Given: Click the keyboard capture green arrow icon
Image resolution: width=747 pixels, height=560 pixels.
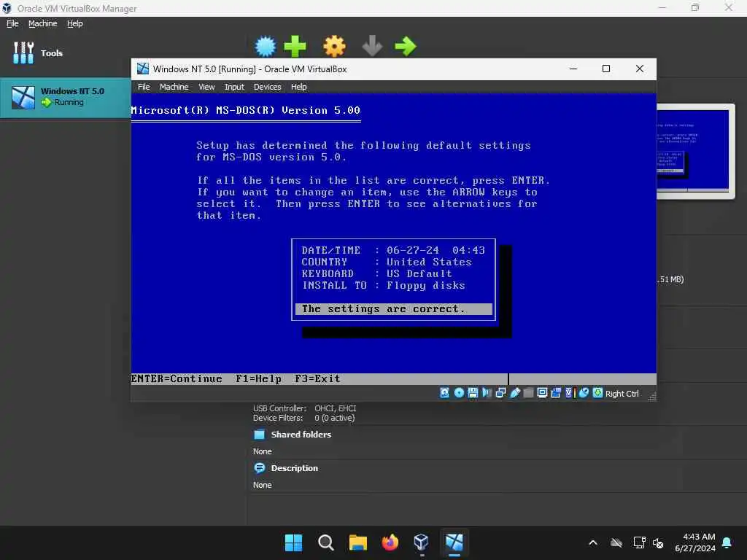Looking at the screenshot, I should pyautogui.click(x=597, y=393).
